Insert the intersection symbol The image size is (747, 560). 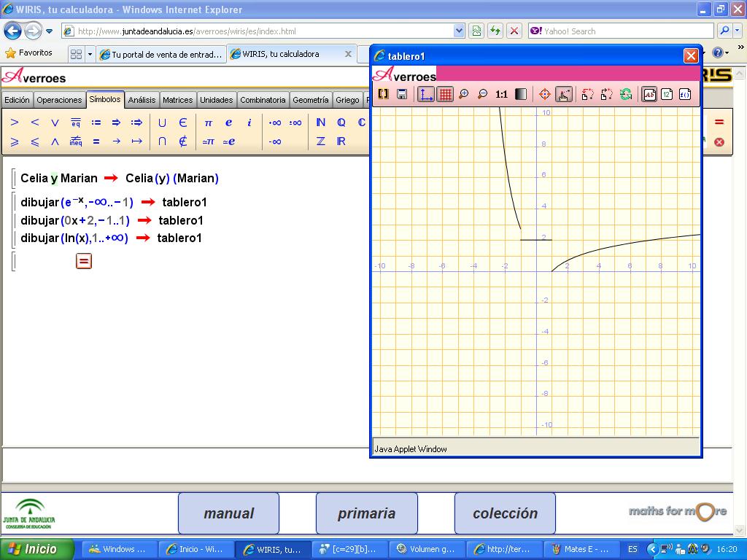162,141
